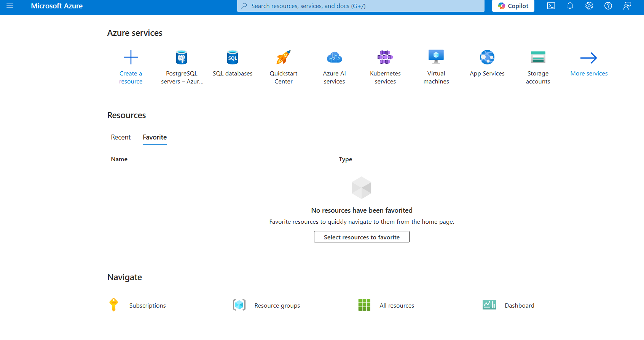The image size is (644, 340).
Task: Open the Dashboard link text
Action: 520,306
